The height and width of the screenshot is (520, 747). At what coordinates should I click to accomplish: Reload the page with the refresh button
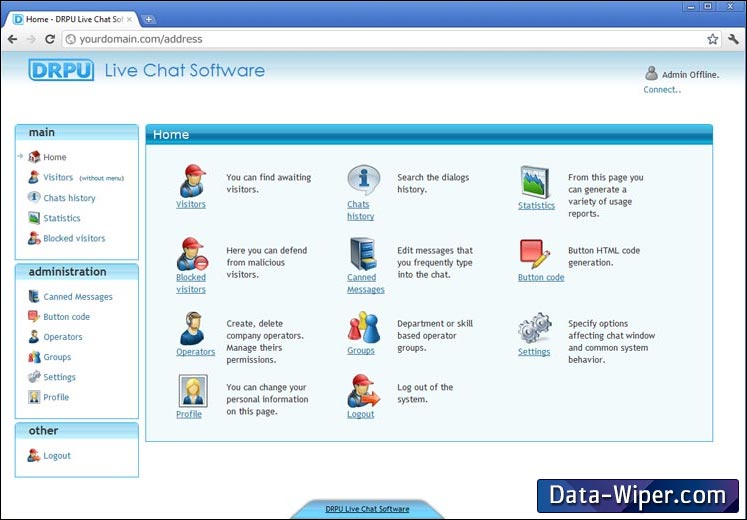50,39
